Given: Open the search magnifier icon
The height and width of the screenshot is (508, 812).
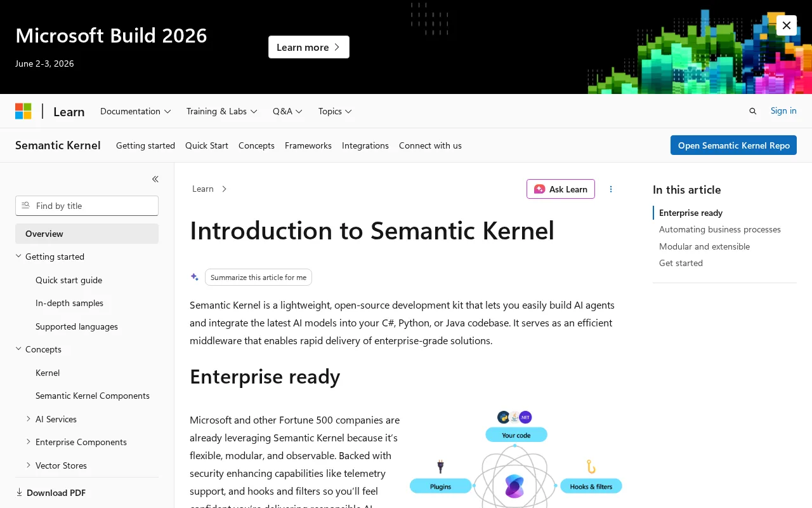Looking at the screenshot, I should pyautogui.click(x=753, y=111).
